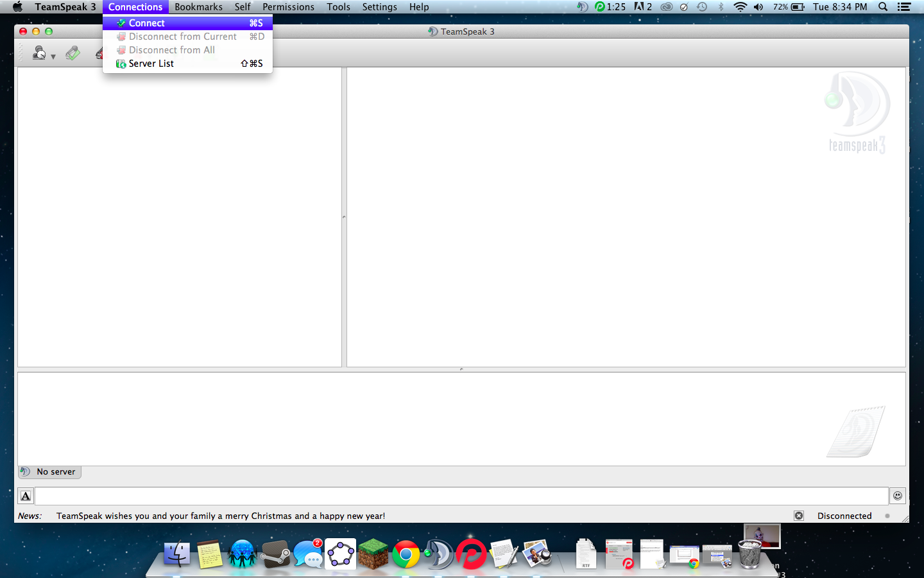Launch GeoGebra from the dock
Screen dimensions: 924x578
tap(341, 554)
